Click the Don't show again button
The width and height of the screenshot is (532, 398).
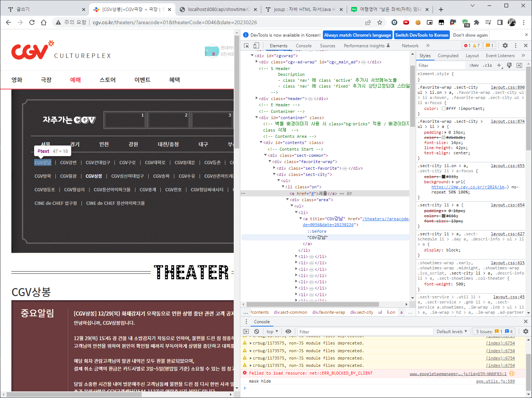470,35
